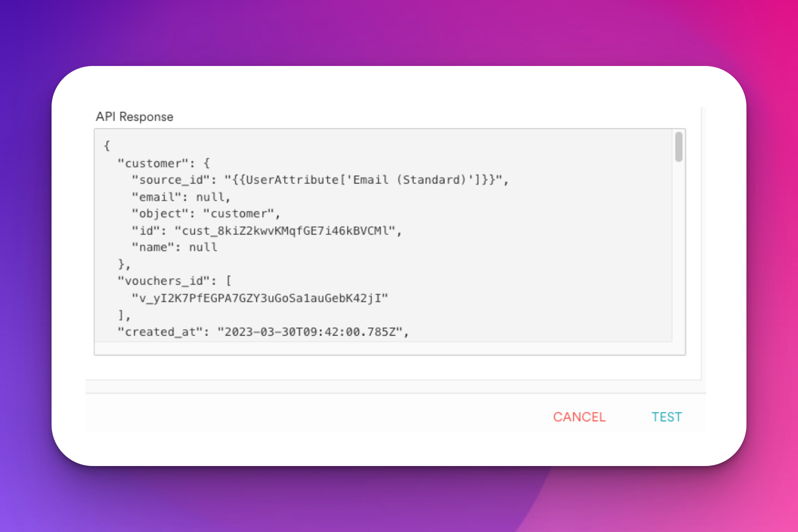Click the API Response scrollbar thumb
The width and height of the screenshot is (798, 532).
[x=679, y=147]
